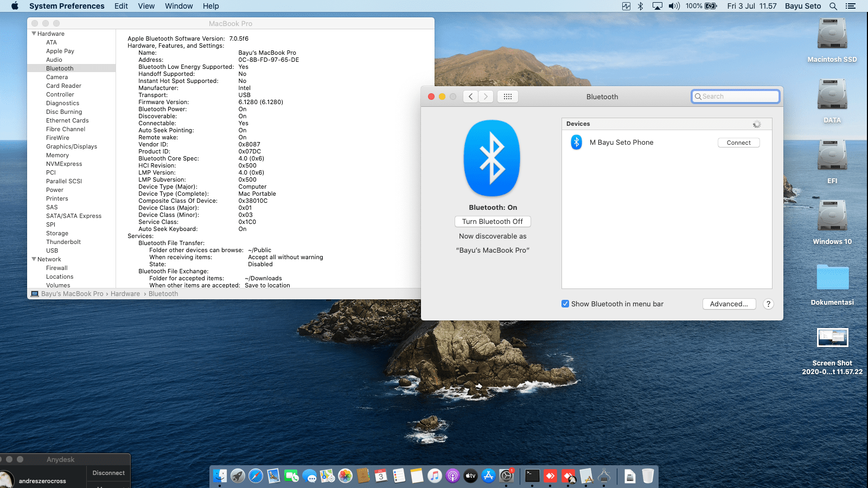Image resolution: width=868 pixels, height=488 pixels.
Task: Select Storage in the Hardware list
Action: (x=57, y=233)
